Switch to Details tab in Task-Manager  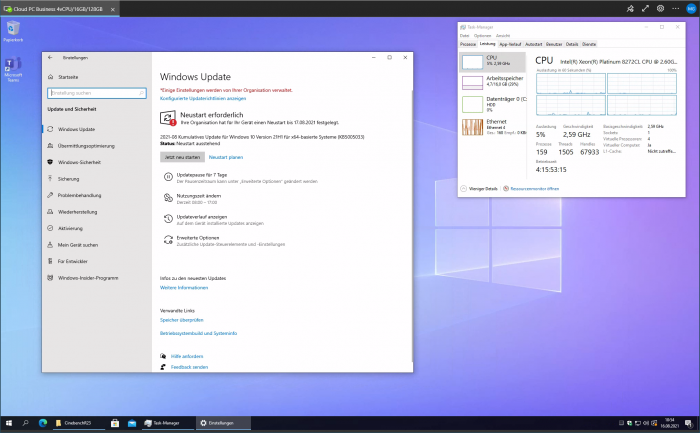coord(572,44)
